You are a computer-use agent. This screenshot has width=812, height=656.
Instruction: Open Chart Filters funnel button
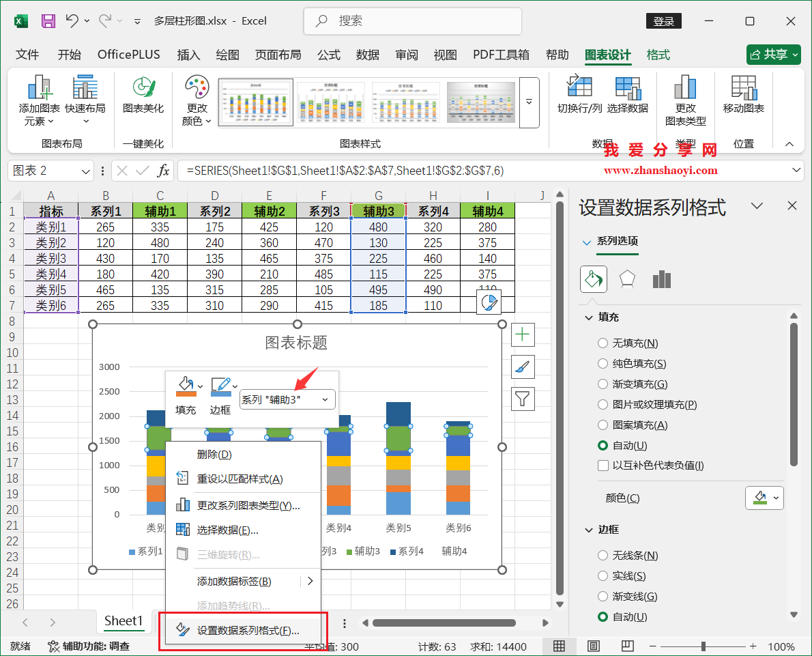[523, 399]
